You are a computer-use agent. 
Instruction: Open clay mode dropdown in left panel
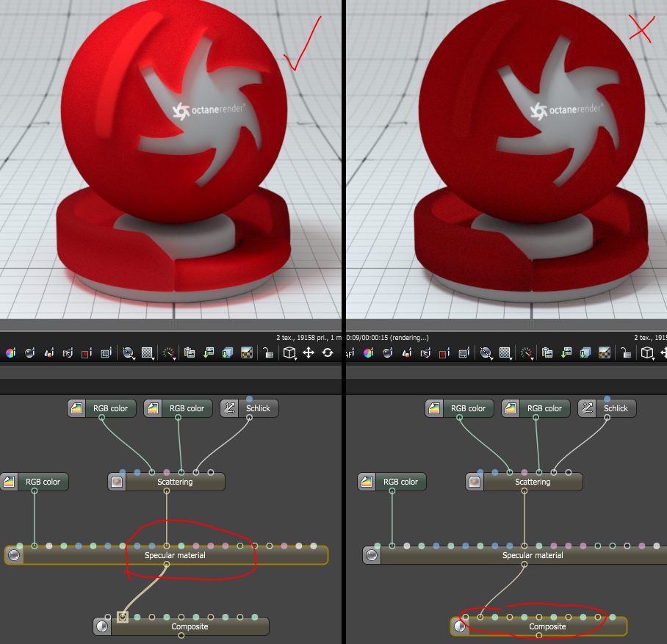click(x=128, y=353)
